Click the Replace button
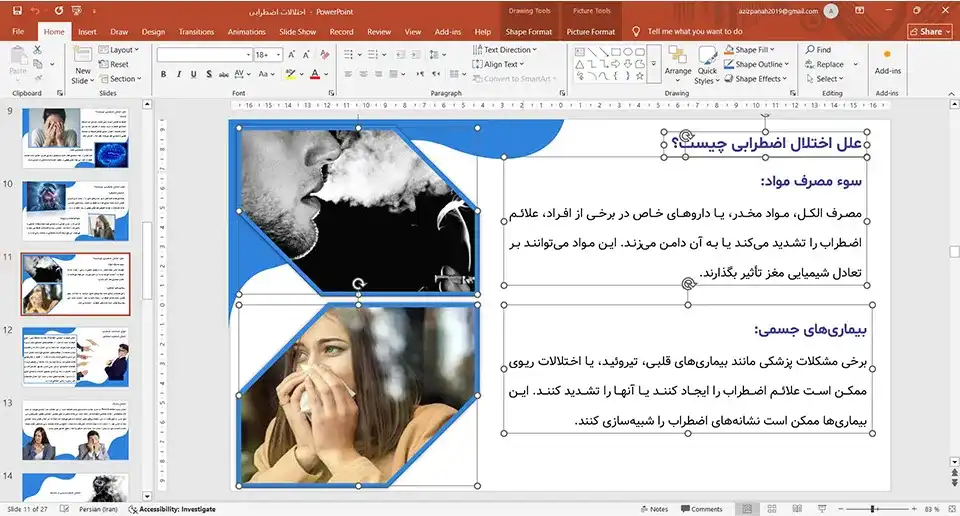The height and width of the screenshot is (516, 960). [825, 64]
